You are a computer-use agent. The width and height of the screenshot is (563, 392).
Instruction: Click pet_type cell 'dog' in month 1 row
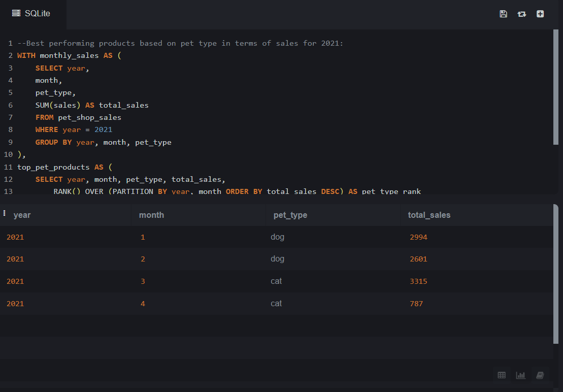point(277,237)
